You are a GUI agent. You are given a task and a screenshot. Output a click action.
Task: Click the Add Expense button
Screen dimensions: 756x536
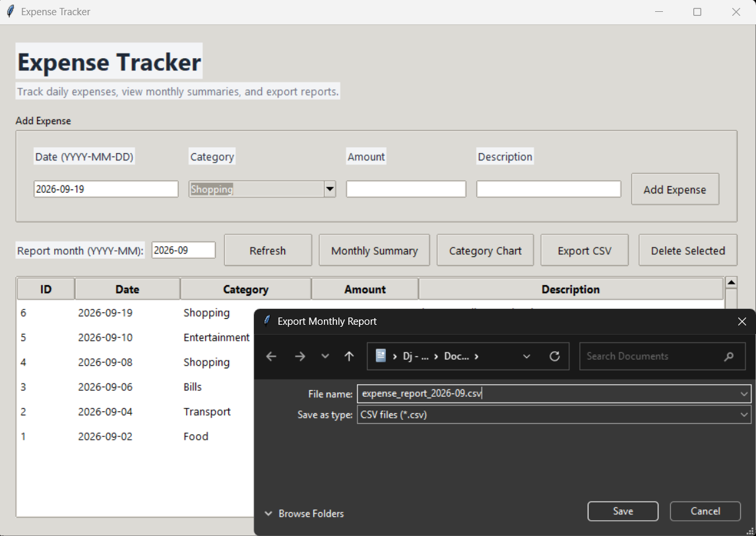[x=674, y=189]
